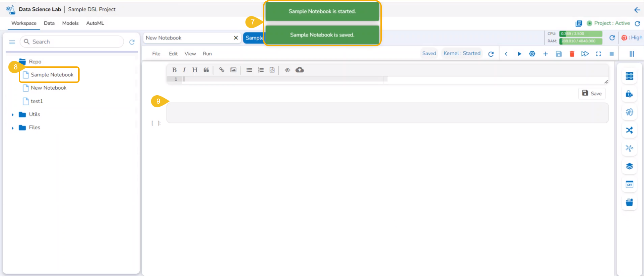This screenshot has width=644, height=277.
Task: Insert image using markdown toolbar icon
Action: pos(233,70)
